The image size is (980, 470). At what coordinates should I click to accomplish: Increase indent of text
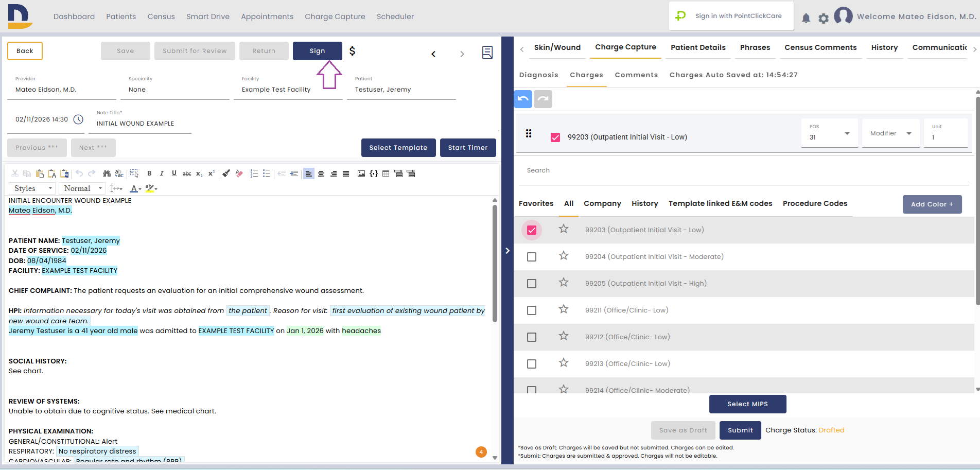294,173
